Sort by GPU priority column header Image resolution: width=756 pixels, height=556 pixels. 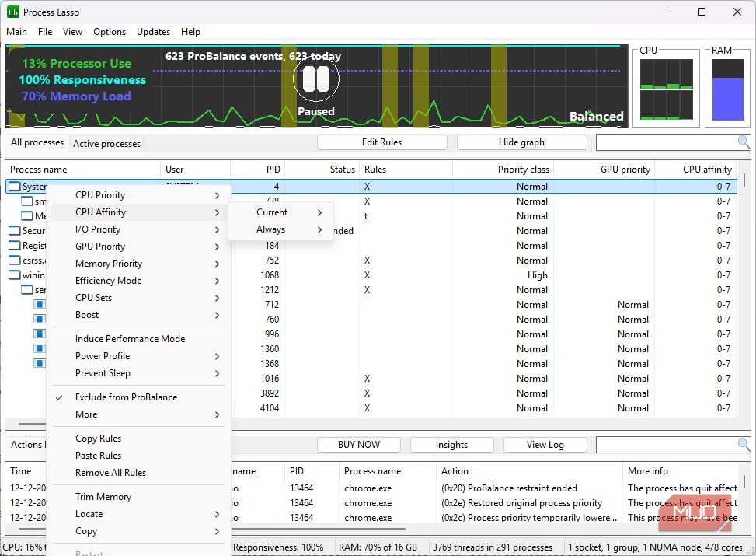click(x=604, y=170)
